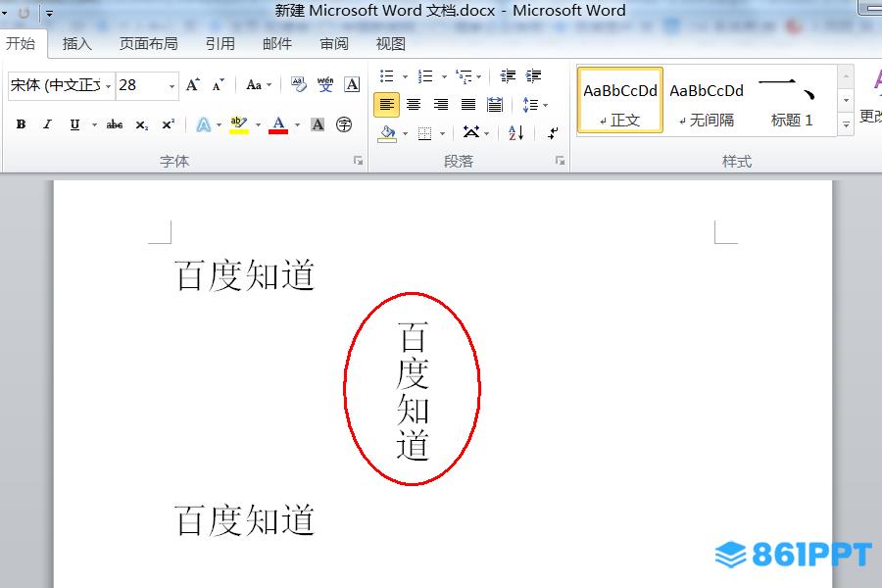Expand highlight color dropdown arrow
The image size is (882, 588).
click(258, 124)
